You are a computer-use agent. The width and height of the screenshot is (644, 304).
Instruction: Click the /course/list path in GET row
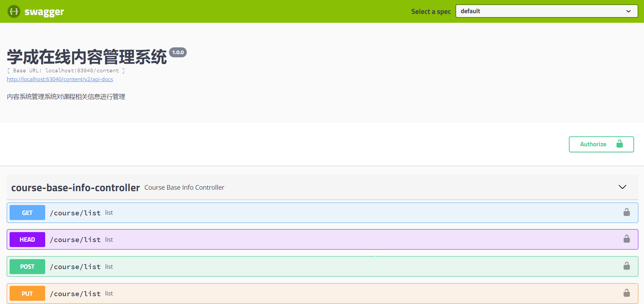[75, 213]
